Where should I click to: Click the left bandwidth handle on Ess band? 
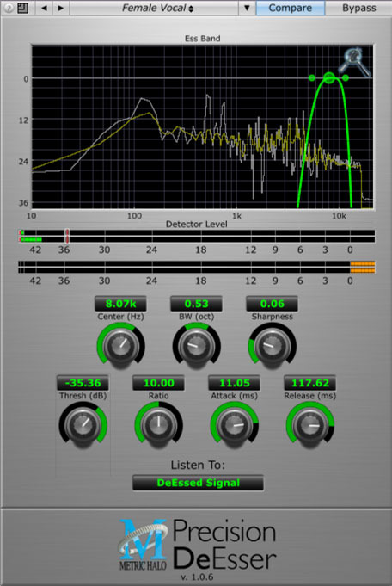(312, 77)
